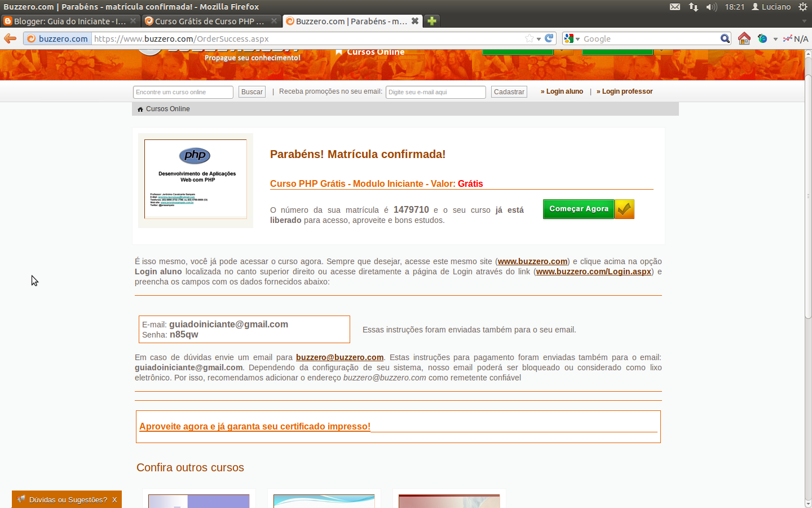
Task: Click the N/A add-on indicator icon
Action: point(796,38)
